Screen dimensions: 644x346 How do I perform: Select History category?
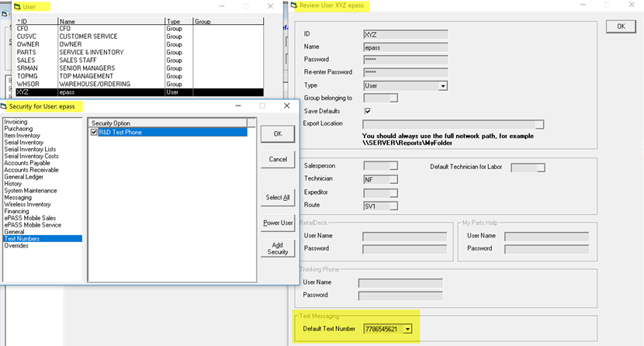12,184
